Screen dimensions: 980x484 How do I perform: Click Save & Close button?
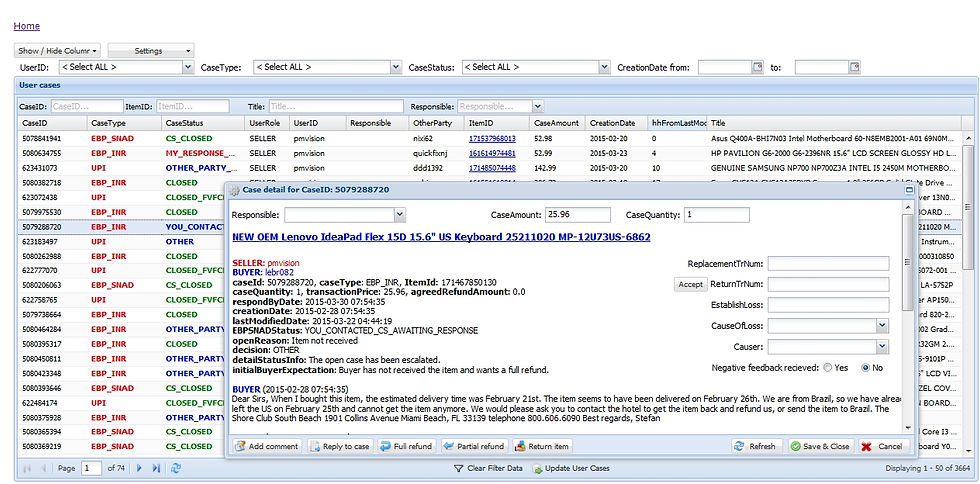pos(819,446)
